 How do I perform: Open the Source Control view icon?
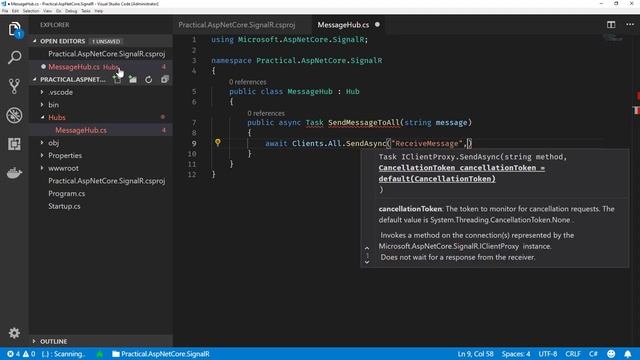tap(14, 86)
